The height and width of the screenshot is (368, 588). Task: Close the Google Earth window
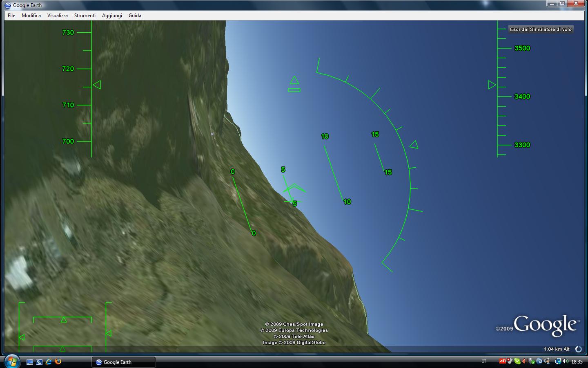pyautogui.click(x=576, y=3)
